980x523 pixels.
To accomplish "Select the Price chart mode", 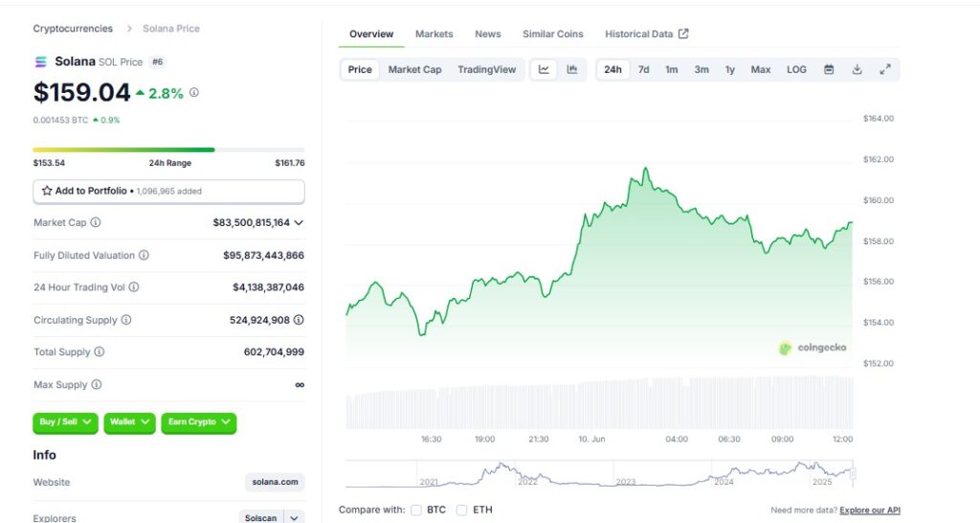I will click(x=360, y=69).
